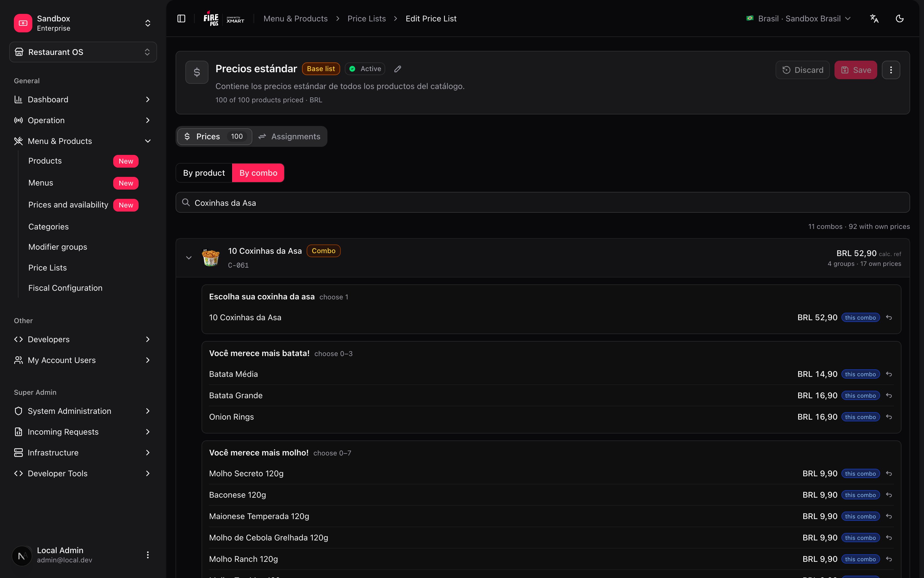Reset price for 10 Coxinhas da Asa item

889,318
